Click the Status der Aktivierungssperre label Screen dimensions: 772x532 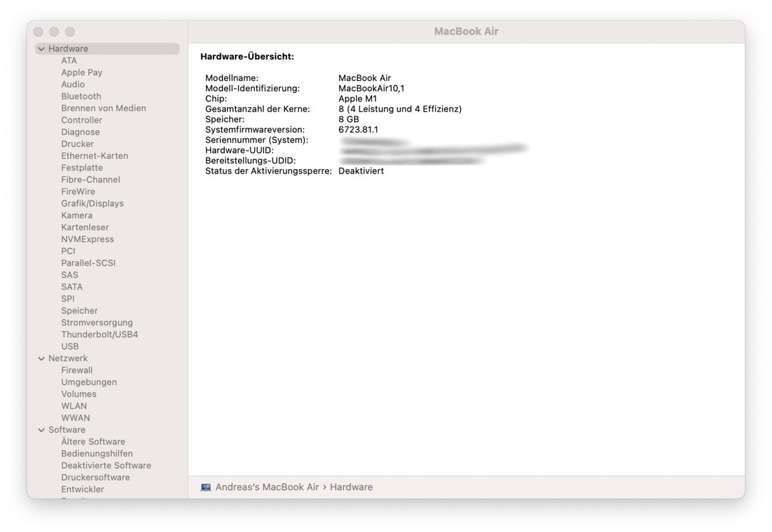click(268, 171)
